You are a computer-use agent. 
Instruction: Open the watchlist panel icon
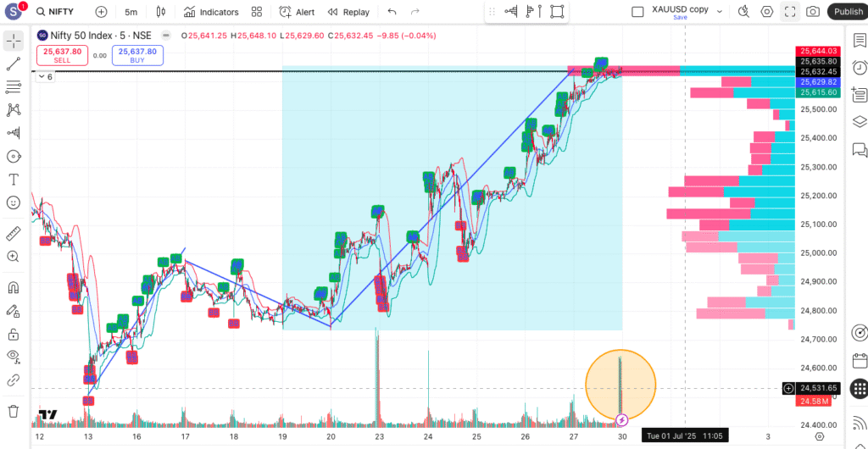click(860, 41)
